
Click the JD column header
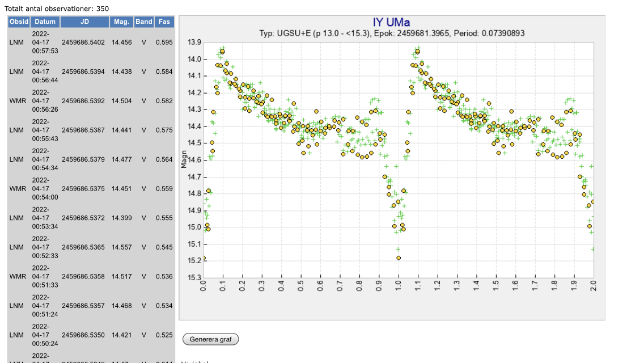click(84, 22)
